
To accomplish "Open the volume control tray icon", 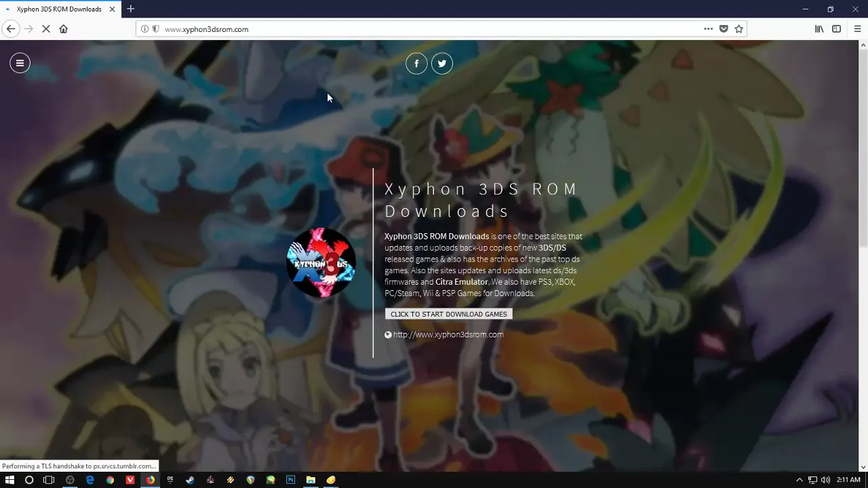I will tap(825, 480).
